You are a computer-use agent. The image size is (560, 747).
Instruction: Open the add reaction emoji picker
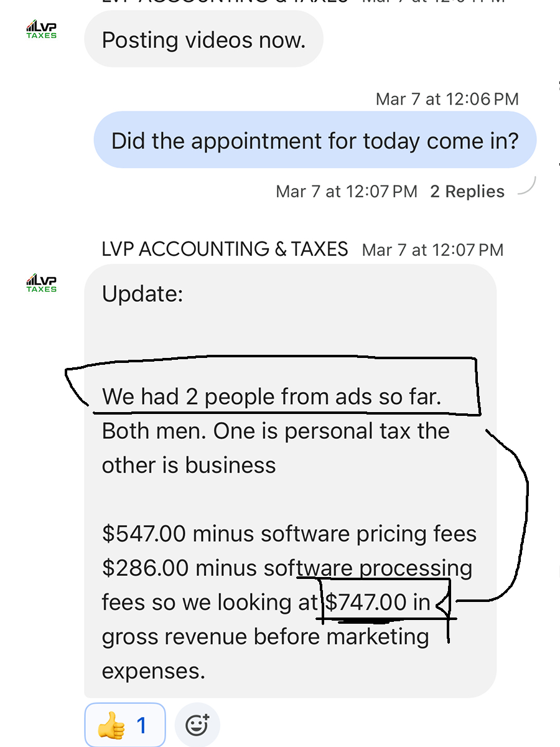[x=197, y=725]
